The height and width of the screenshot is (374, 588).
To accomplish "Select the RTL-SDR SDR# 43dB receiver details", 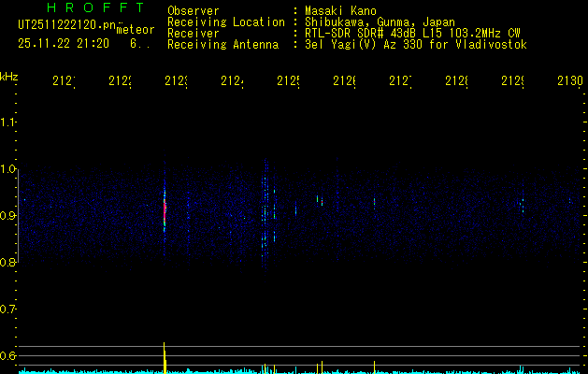I will click(412, 34).
